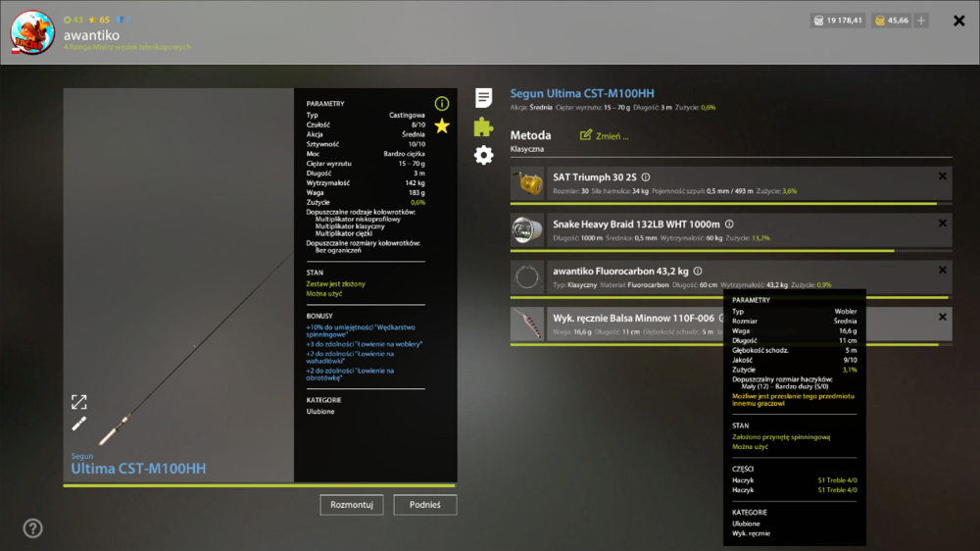Viewport: 980px width, 551px height.
Task: Click the Zmień method edit link
Action: pyautogui.click(x=612, y=135)
